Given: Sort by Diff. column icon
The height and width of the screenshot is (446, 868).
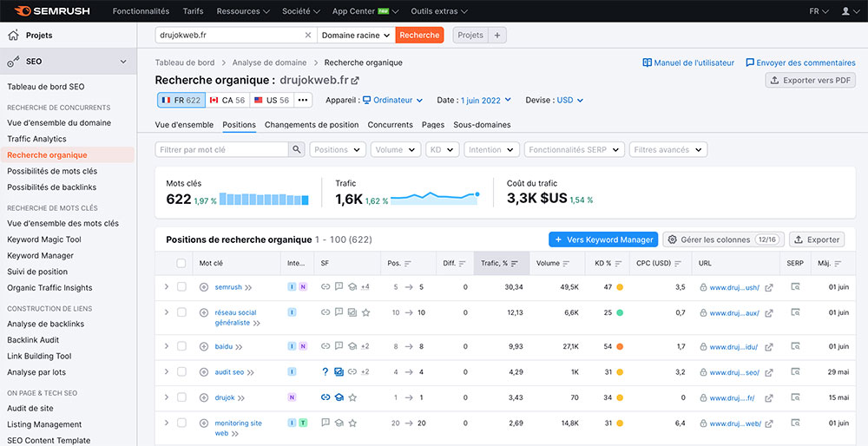Looking at the screenshot, I should [x=463, y=264].
